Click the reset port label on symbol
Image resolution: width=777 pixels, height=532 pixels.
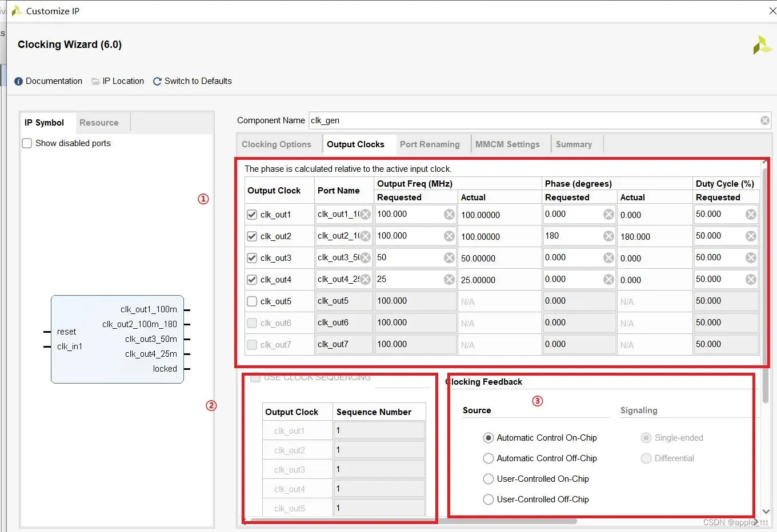click(66, 332)
